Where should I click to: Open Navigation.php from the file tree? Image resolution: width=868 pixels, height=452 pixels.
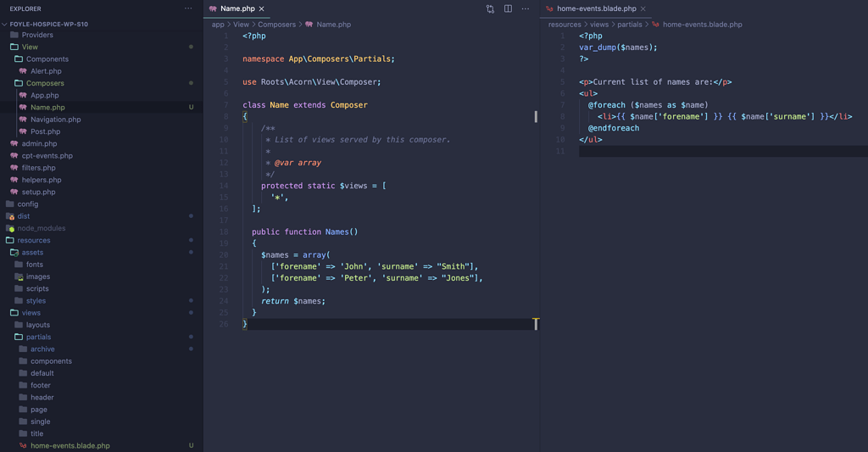[55, 120]
